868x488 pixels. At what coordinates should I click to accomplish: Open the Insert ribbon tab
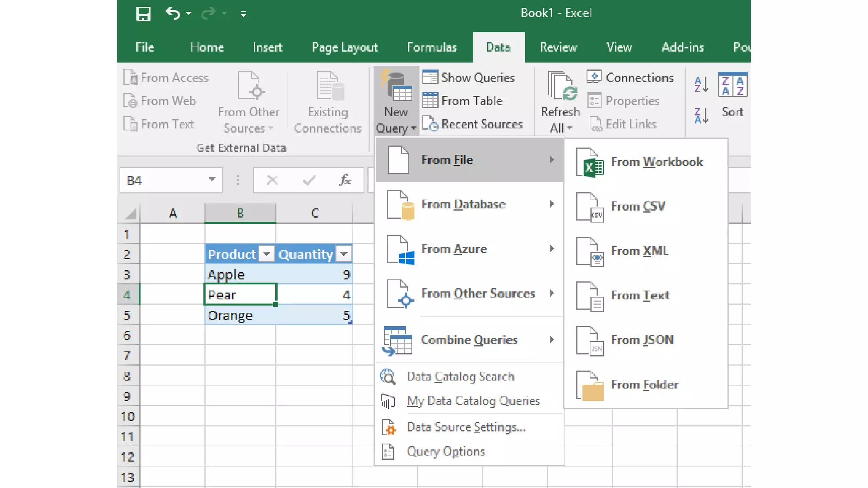pyautogui.click(x=267, y=47)
